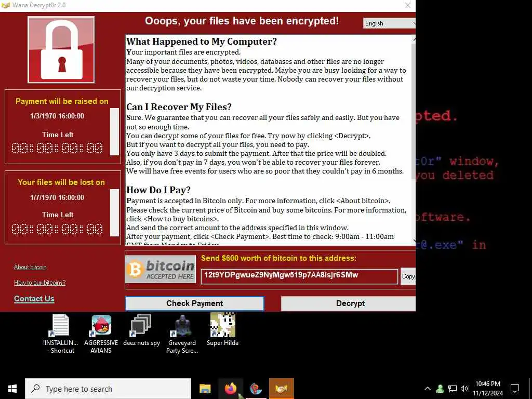This screenshot has height=399, width=532.
Task: Open the clock showing 10:46 PM
Action: tap(488, 389)
